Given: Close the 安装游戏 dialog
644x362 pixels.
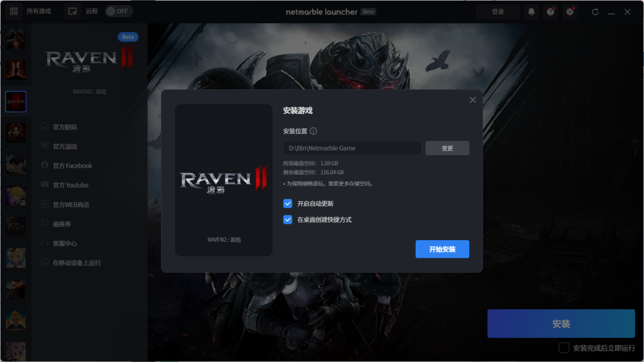Looking at the screenshot, I should [473, 100].
